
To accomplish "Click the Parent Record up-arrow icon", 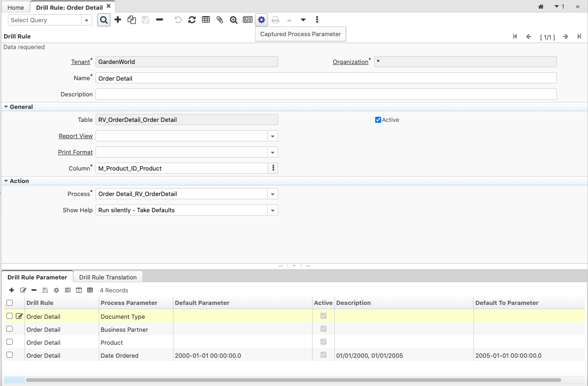I will 289,20.
